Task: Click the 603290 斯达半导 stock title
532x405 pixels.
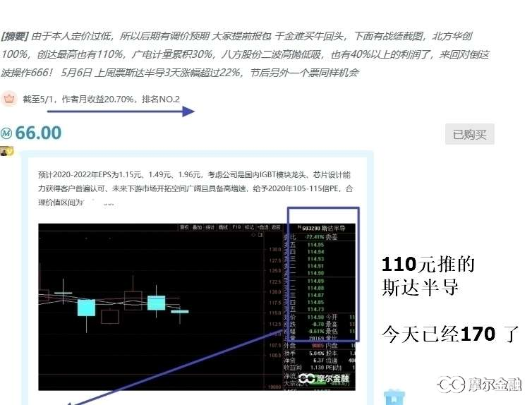Action: (x=323, y=229)
